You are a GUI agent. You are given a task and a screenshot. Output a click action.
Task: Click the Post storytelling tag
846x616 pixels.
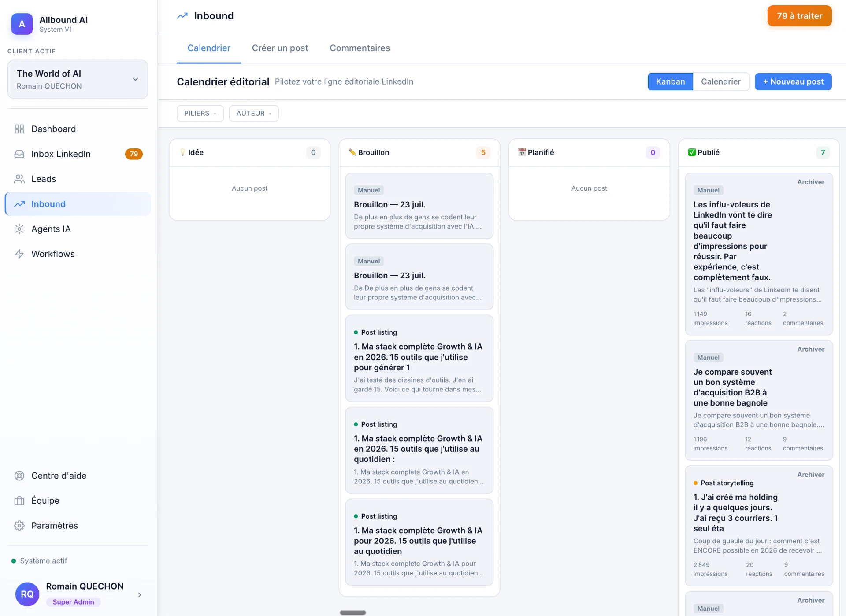(724, 483)
